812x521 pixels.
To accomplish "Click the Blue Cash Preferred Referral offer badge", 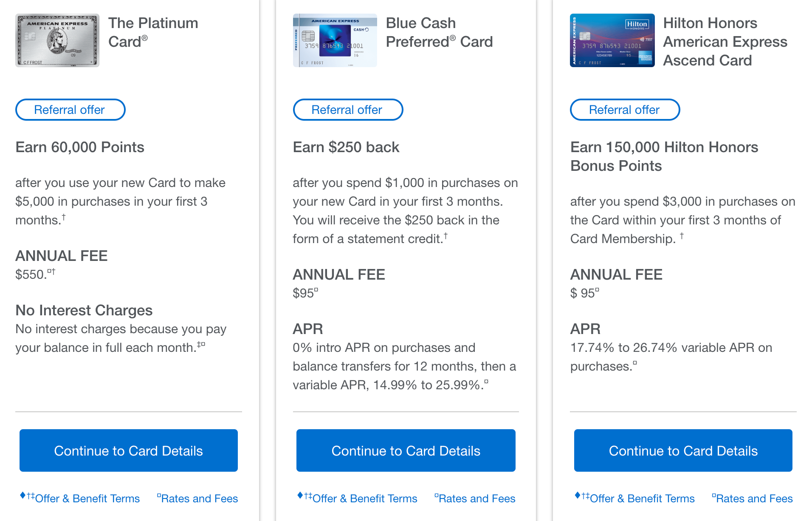I will tap(347, 110).
